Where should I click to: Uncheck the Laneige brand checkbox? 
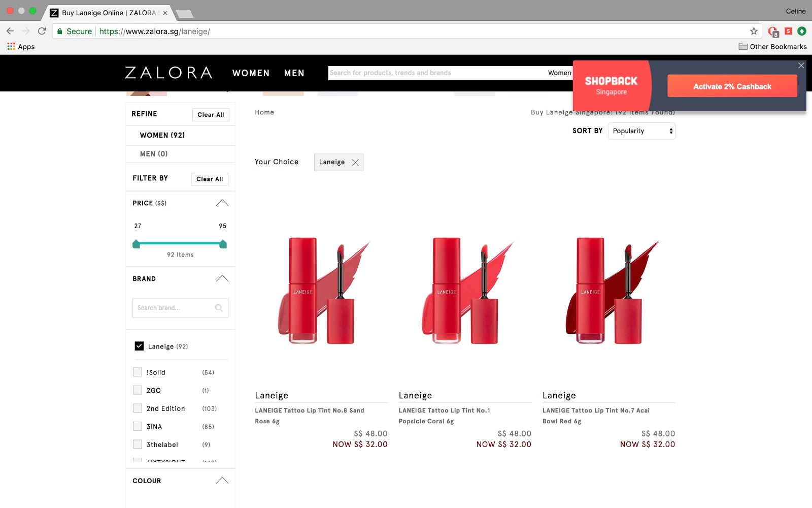pos(139,346)
